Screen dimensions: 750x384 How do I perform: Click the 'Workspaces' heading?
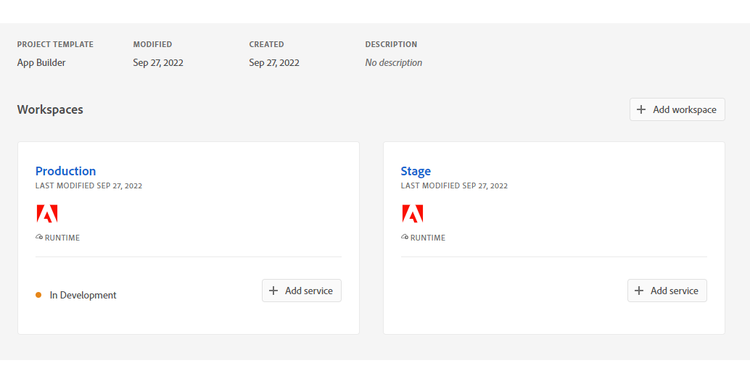(50, 110)
